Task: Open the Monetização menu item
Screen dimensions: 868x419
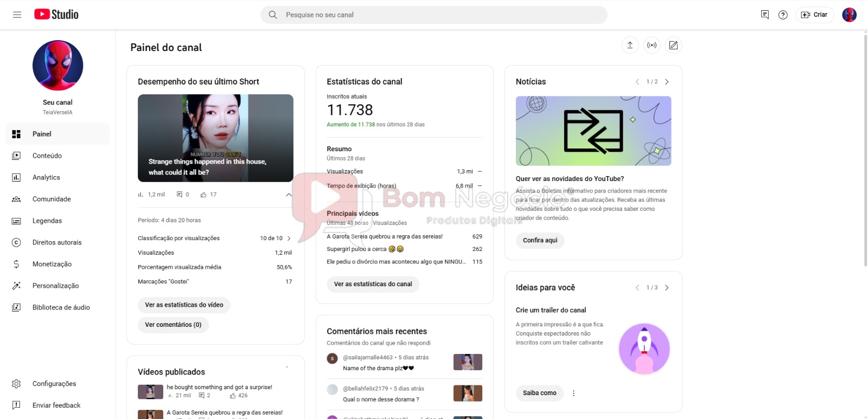Action: (58, 264)
